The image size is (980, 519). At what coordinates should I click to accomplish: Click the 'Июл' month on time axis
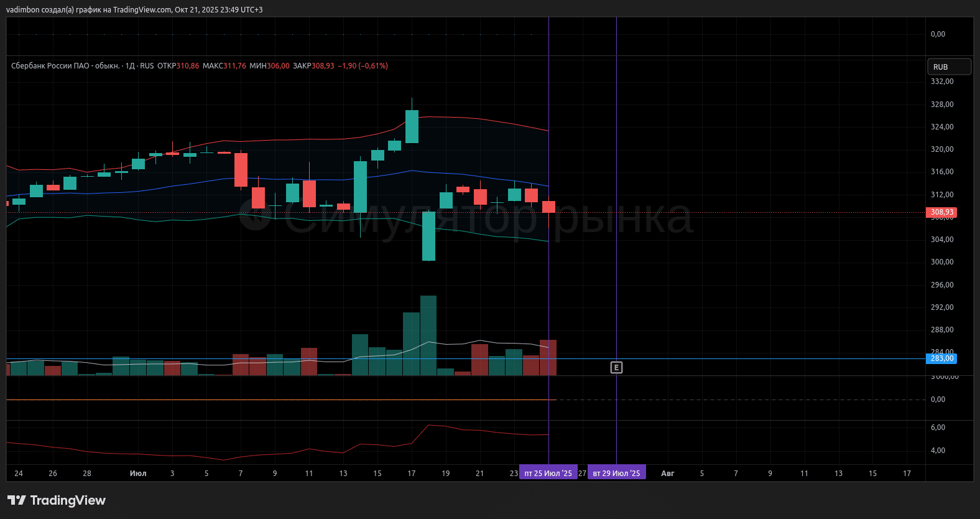[138, 474]
